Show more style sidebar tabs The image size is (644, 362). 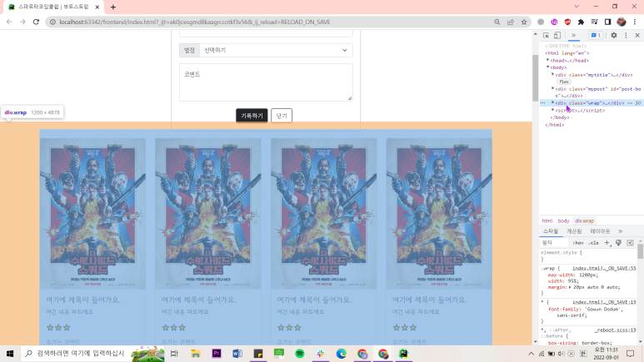pos(620,231)
